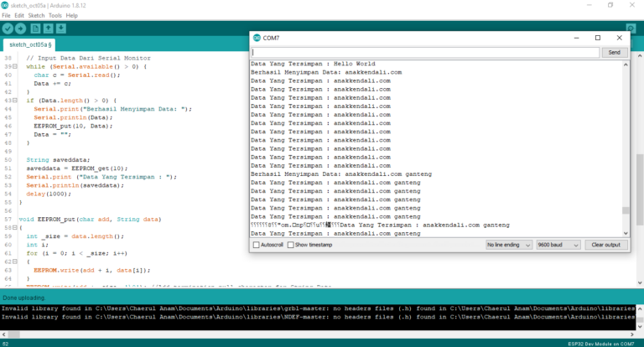644x347 pixels.
Task: Enable the Show timestamp checkbox
Action: point(291,245)
